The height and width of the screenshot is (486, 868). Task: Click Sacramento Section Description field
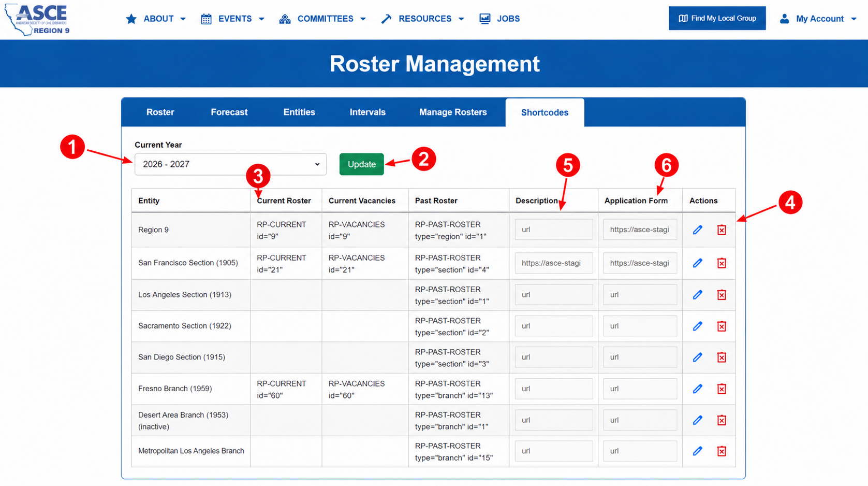tap(554, 326)
